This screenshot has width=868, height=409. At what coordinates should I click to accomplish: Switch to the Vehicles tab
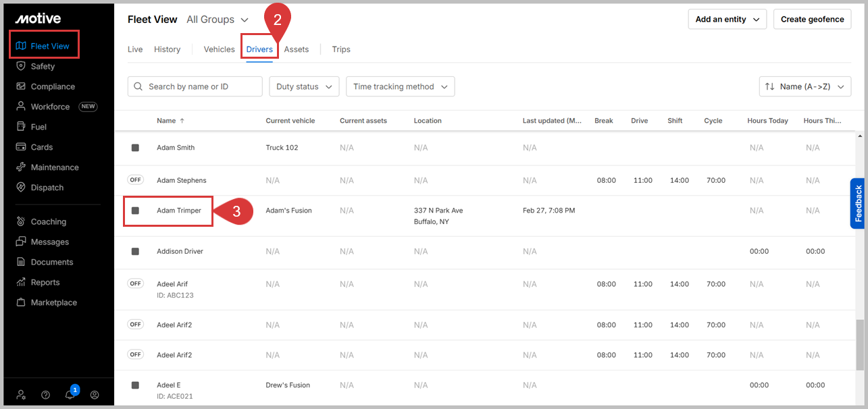(x=219, y=49)
